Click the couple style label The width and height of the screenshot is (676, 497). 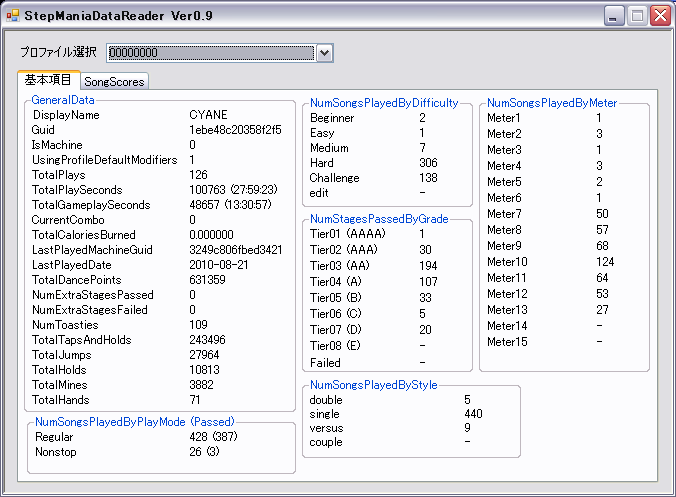(326, 442)
